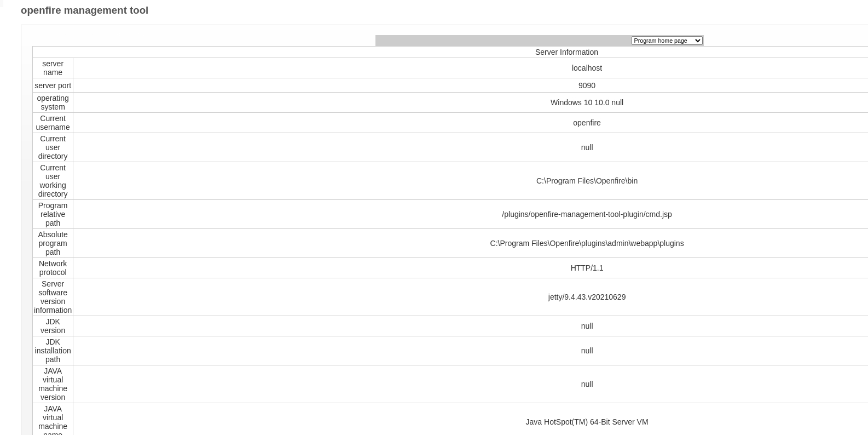
Task: Click the jetty/9.4.43.v20210629 version value
Action: (x=587, y=297)
